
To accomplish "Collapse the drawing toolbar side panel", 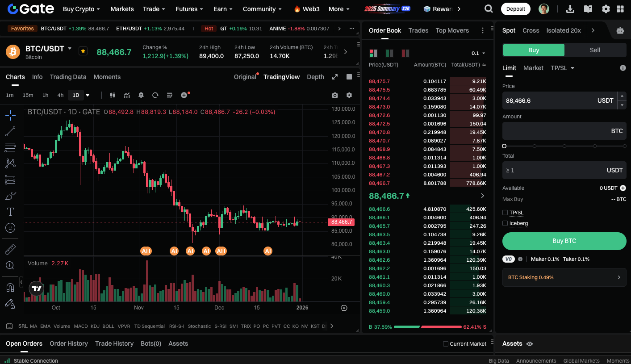I will click(x=21, y=281).
